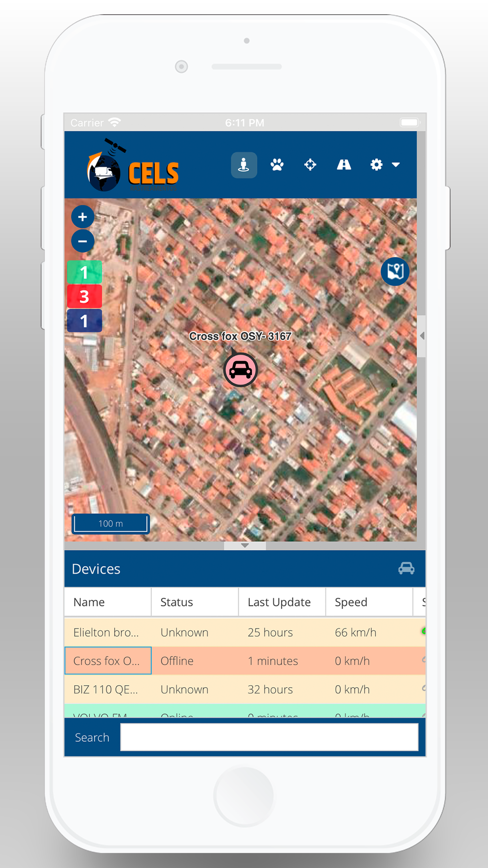Click the road route icon

tap(344, 165)
